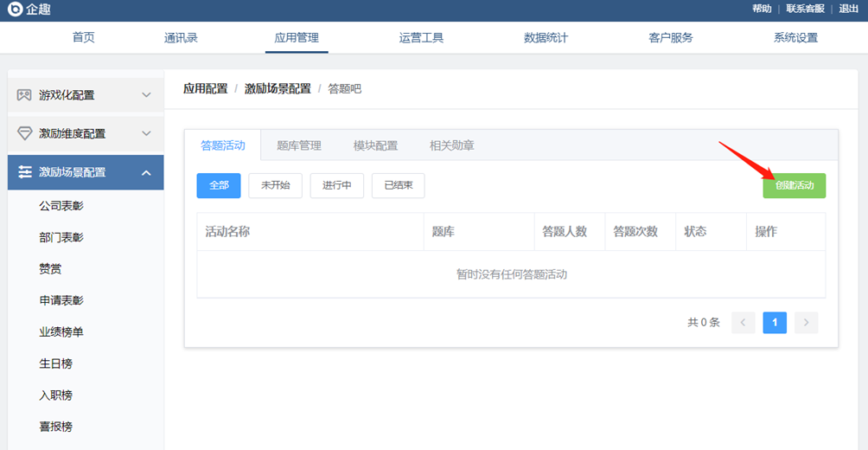Screen dimensions: 868x450
Task: Click the 游戏化配置 gamepad icon
Action: [24, 95]
